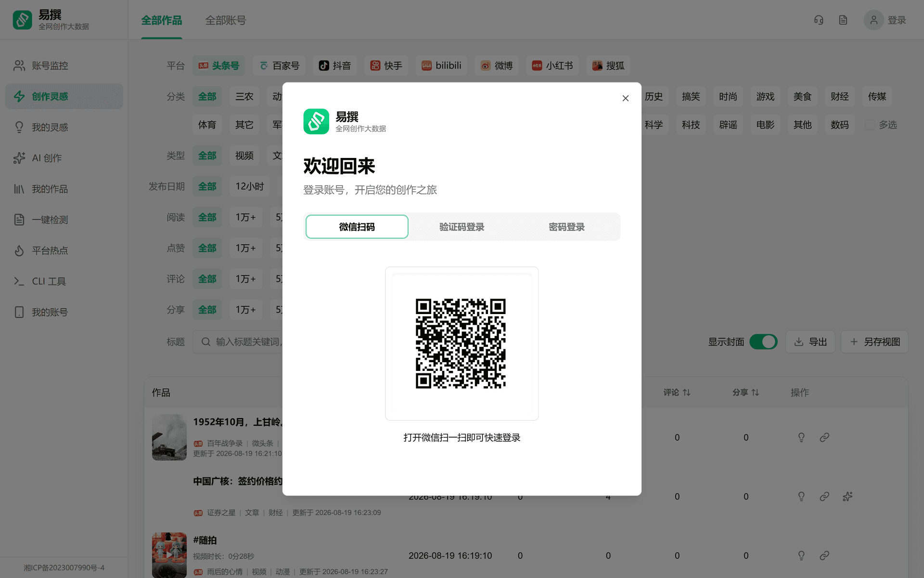Close the login dialog
This screenshot has width=924, height=578.
(625, 98)
